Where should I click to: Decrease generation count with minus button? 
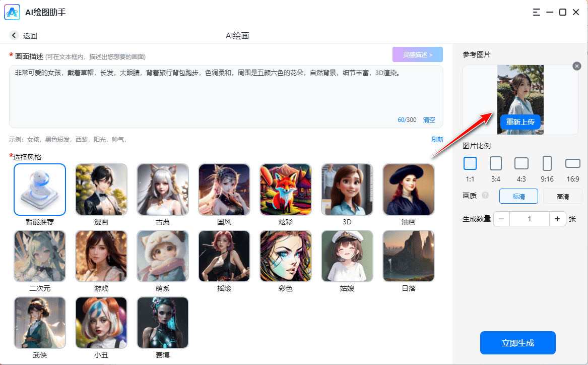[x=501, y=219]
